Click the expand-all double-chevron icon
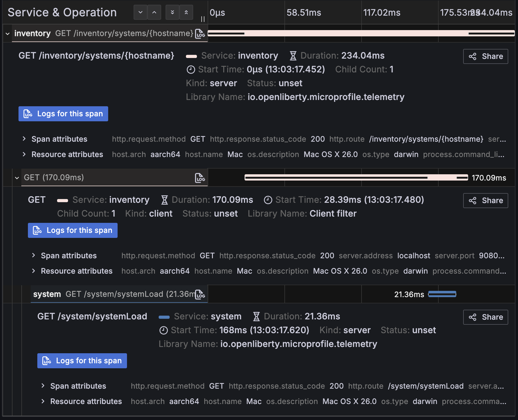The image size is (518, 420). point(172,12)
